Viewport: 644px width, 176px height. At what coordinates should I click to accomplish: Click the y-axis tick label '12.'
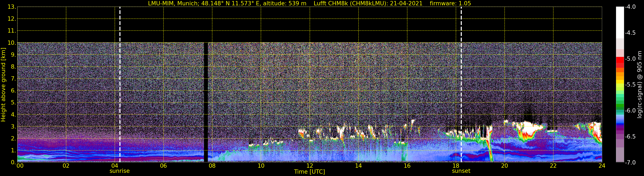(12, 19)
